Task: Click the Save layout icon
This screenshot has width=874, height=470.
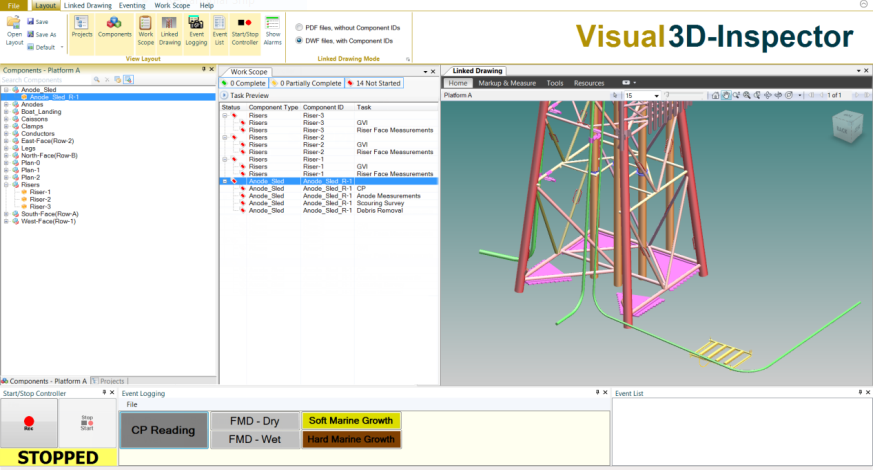Action: coord(31,22)
